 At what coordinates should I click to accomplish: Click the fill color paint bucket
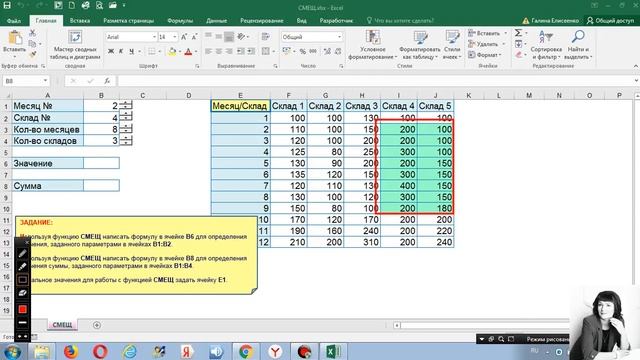point(172,51)
